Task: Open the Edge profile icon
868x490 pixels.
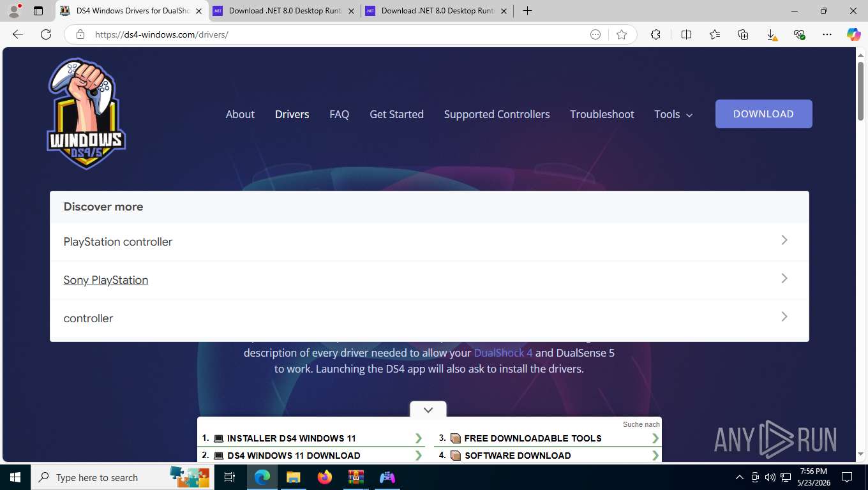Action: (x=14, y=11)
